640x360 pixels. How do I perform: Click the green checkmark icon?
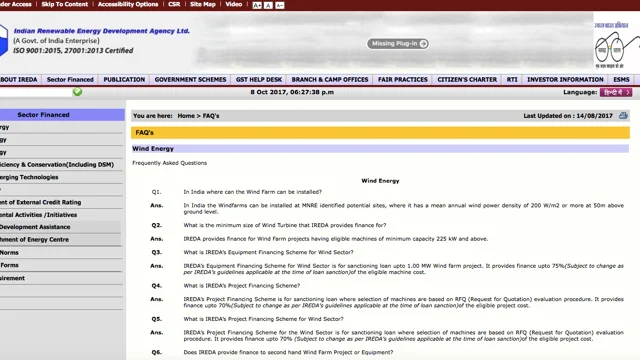[78, 92]
